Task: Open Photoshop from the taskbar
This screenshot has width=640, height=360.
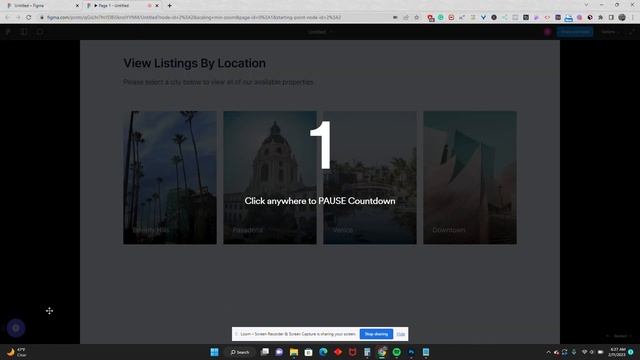Action: [411, 352]
